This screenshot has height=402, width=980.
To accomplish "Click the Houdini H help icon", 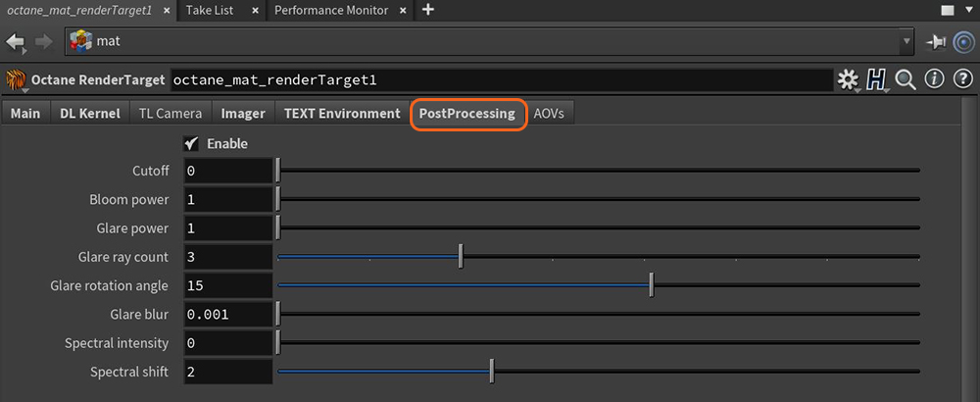I will click(x=877, y=80).
